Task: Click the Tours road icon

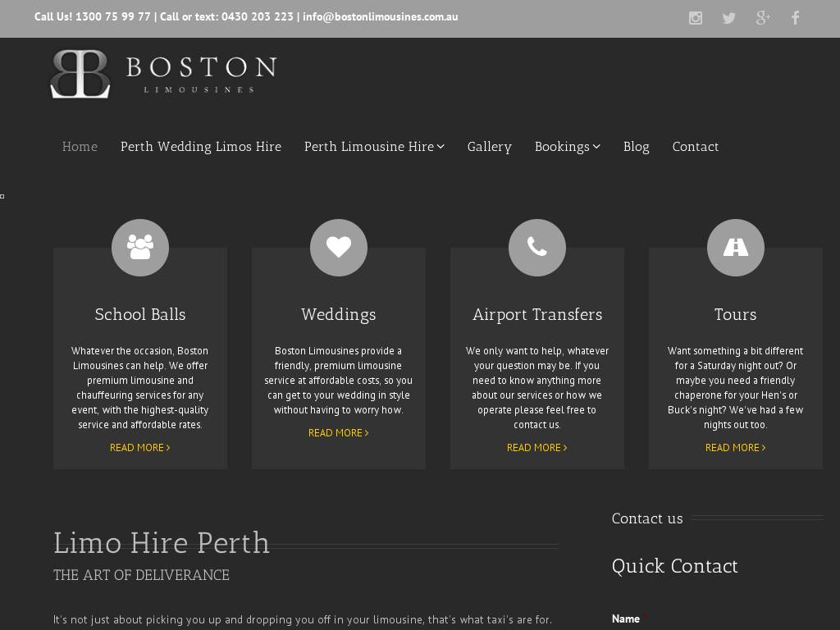Action: pyautogui.click(x=736, y=248)
